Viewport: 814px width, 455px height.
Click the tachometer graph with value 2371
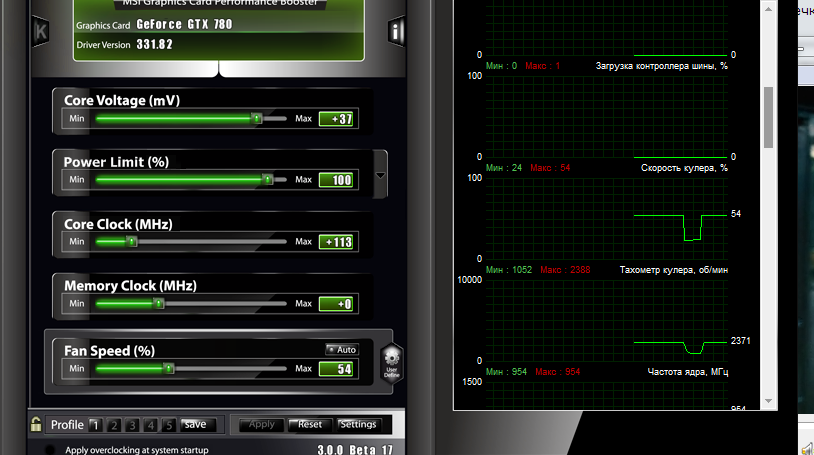(x=606, y=320)
